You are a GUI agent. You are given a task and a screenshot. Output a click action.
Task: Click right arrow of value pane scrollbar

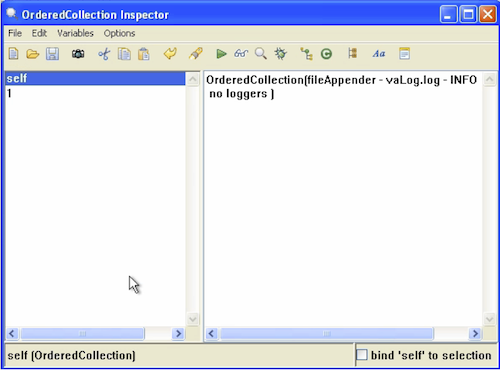pos(475,333)
